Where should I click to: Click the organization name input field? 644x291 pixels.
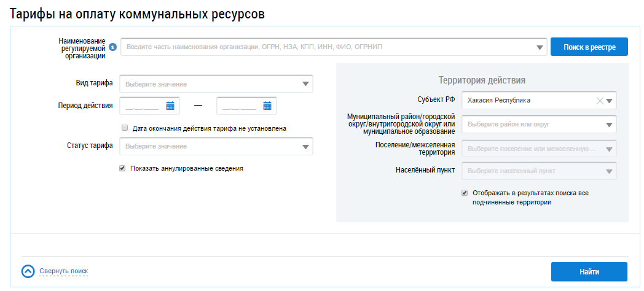tap(326, 47)
